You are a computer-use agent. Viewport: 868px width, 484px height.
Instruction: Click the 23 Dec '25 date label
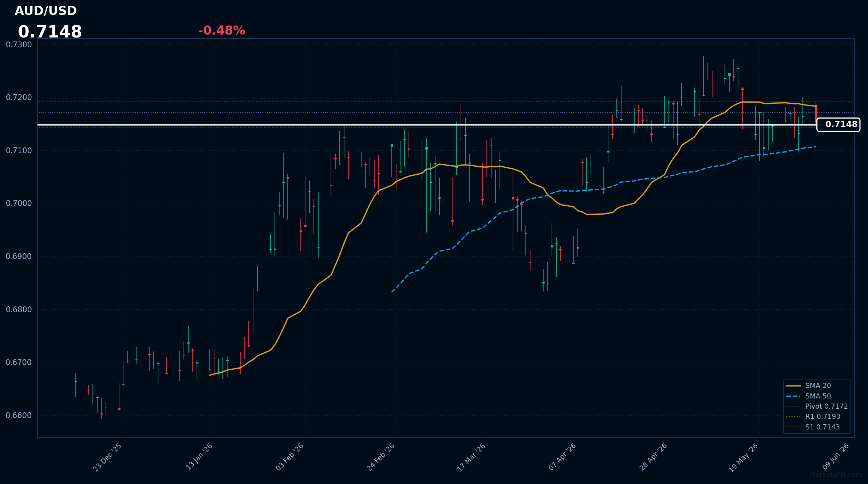point(107,457)
